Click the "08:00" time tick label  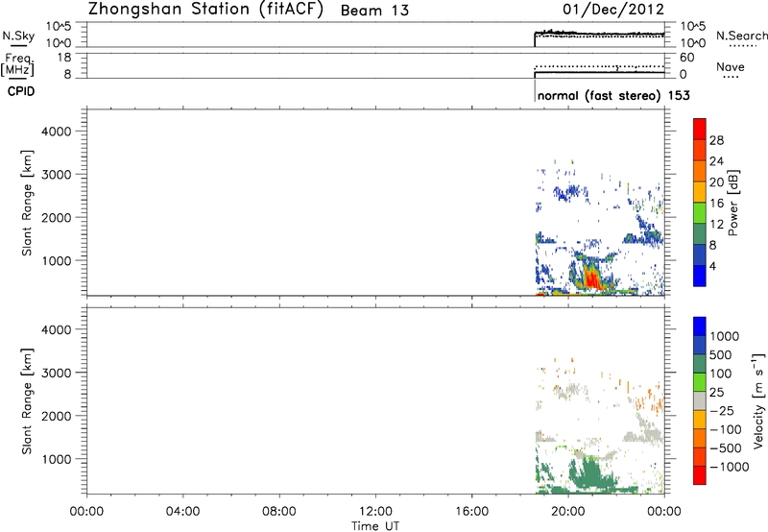pyautogui.click(x=279, y=512)
